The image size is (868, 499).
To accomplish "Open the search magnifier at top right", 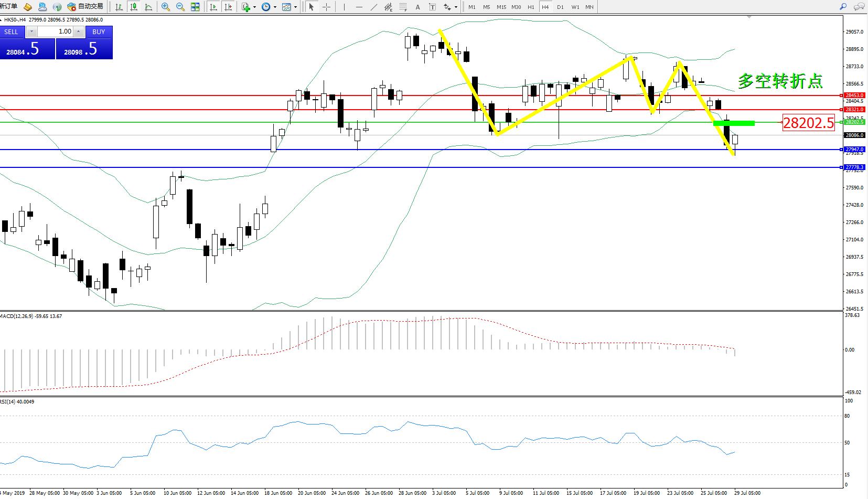I will click(x=843, y=7).
